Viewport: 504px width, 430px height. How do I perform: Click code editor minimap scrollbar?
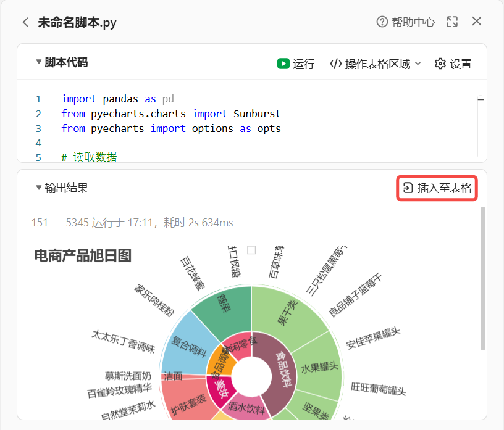tap(481, 99)
